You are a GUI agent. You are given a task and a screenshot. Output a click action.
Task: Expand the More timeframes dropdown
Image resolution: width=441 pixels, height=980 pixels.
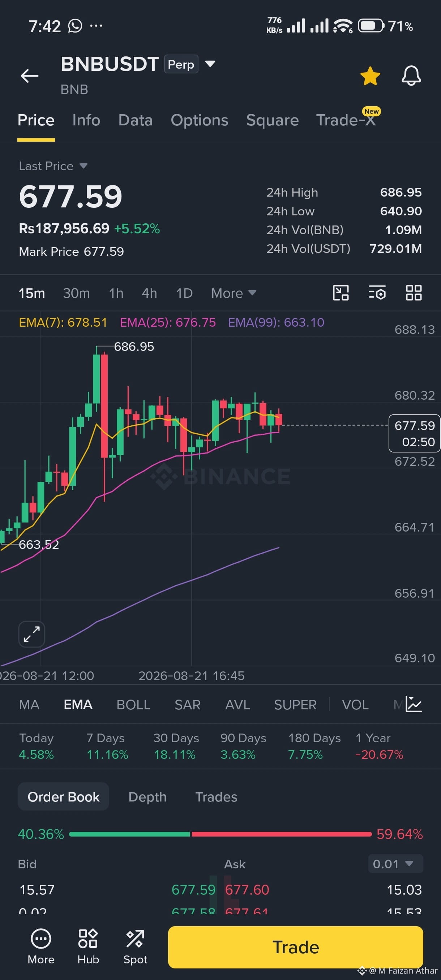click(234, 293)
